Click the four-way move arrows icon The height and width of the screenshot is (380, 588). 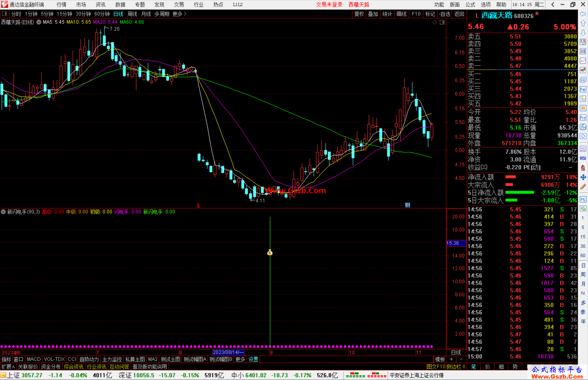[583, 177]
